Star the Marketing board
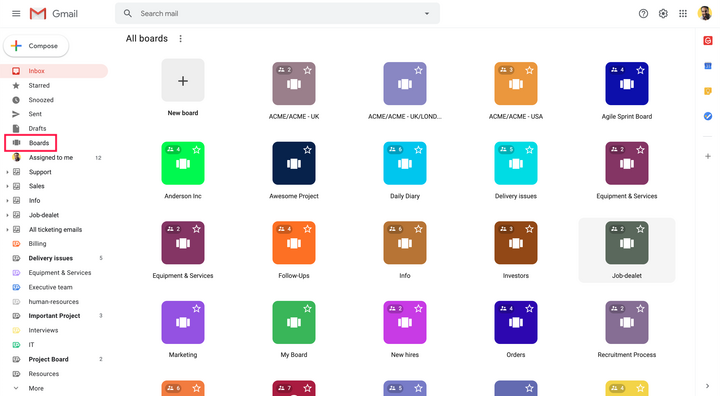Viewport: 720px width, 396px height. pos(197,309)
